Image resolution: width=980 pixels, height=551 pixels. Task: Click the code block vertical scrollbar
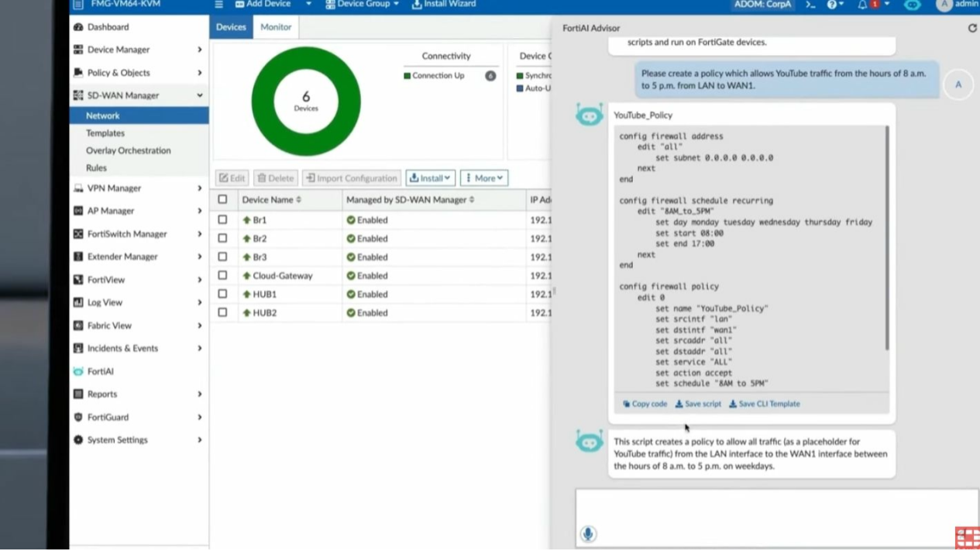point(887,239)
